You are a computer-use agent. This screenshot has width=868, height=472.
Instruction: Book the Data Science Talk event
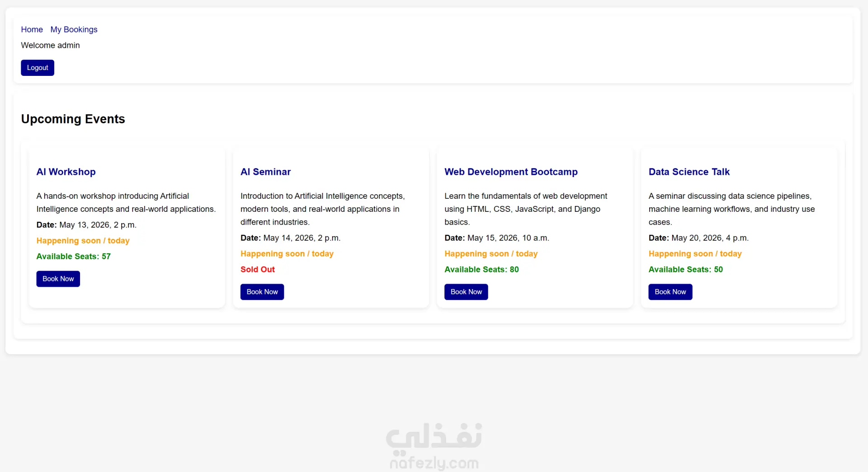670,292
